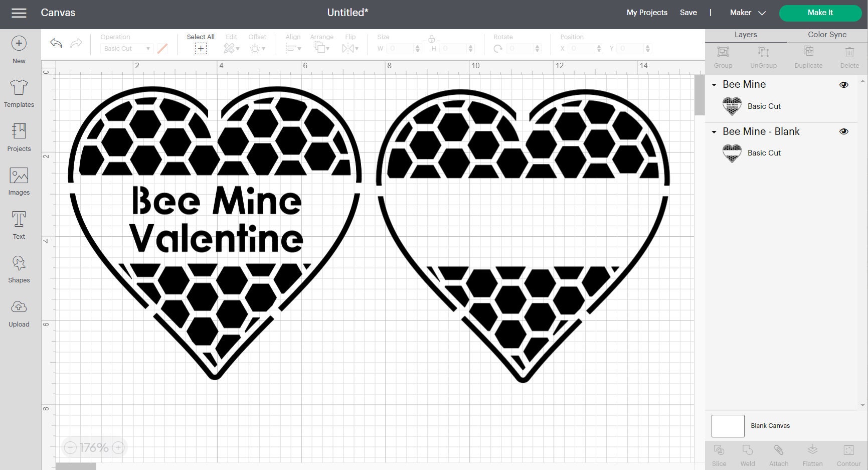Image resolution: width=868 pixels, height=470 pixels.
Task: Click the Weld tool
Action: tap(748, 454)
